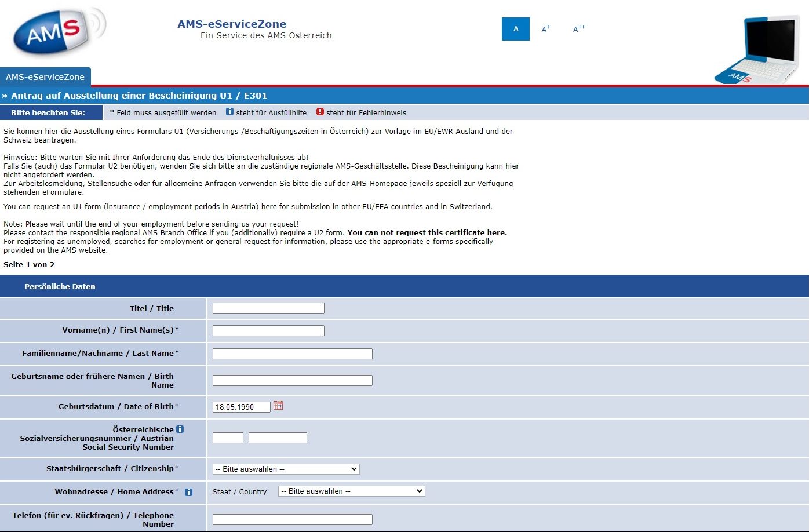Click the 'Feld muss ausgefüllt werden' legend text
The height and width of the screenshot is (532, 809).
click(166, 112)
